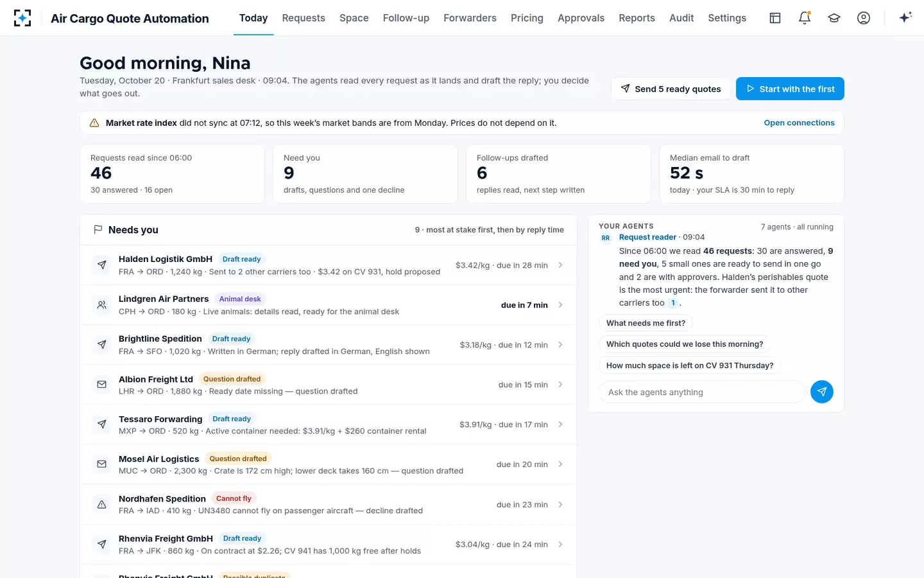Open the graduation cap learning icon
924x578 pixels.
[834, 18]
